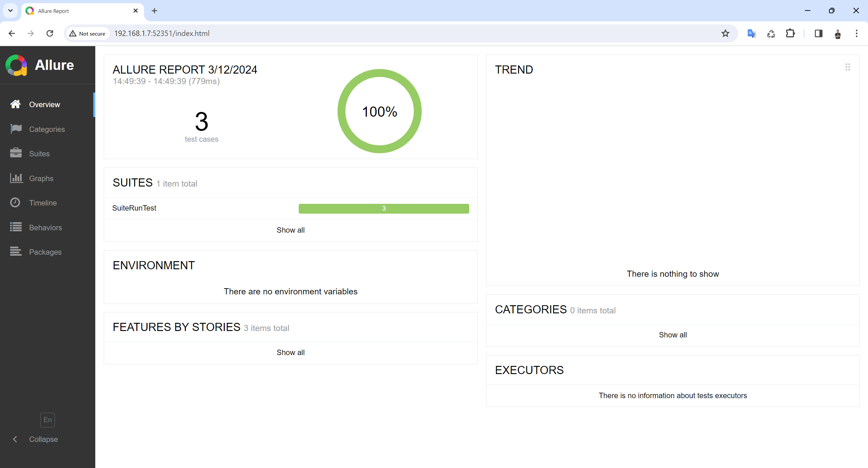Click the Categories flag icon

[x=16, y=129]
